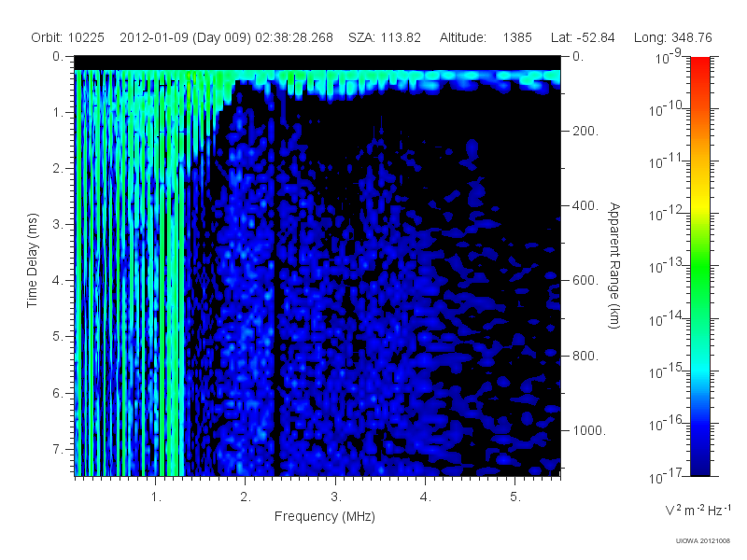Viewport: 747px width, 560px height.
Task: Click the colorbar tick label 10^-12
Action: coord(668,215)
